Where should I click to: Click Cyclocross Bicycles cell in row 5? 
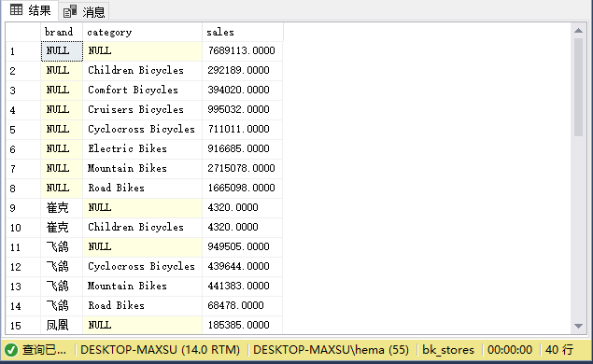click(142, 130)
